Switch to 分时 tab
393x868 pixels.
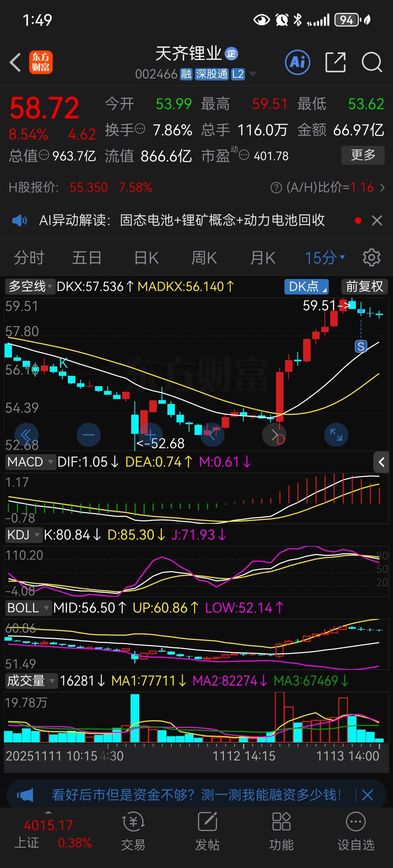[29, 258]
